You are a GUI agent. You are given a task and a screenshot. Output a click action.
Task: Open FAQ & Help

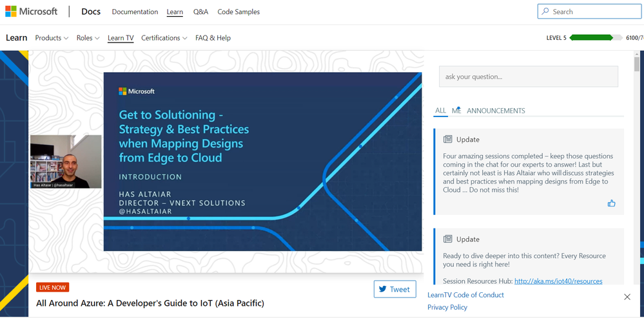coord(213,38)
